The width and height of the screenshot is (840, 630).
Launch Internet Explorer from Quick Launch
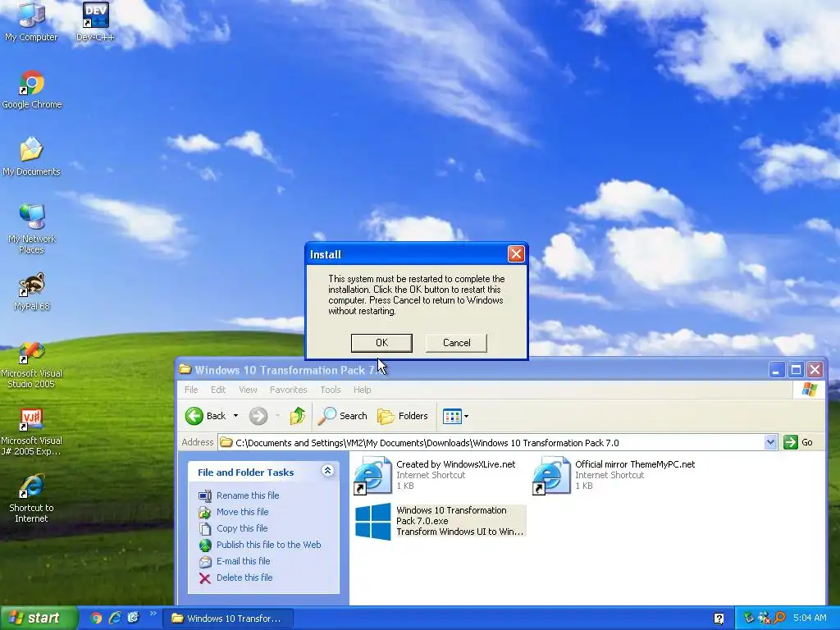[115, 619]
